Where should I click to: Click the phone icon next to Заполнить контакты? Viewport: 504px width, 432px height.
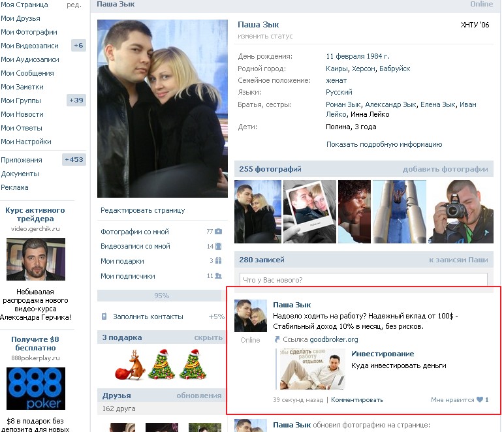(x=104, y=316)
